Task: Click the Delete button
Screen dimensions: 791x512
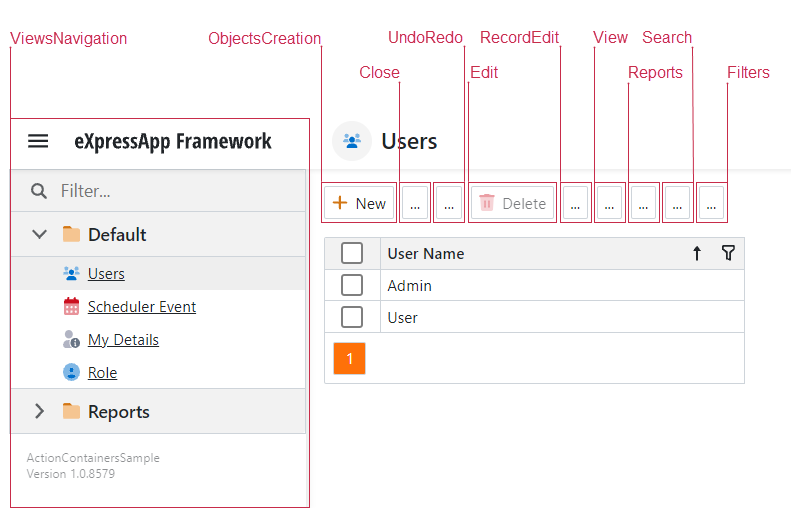Action: [512, 204]
